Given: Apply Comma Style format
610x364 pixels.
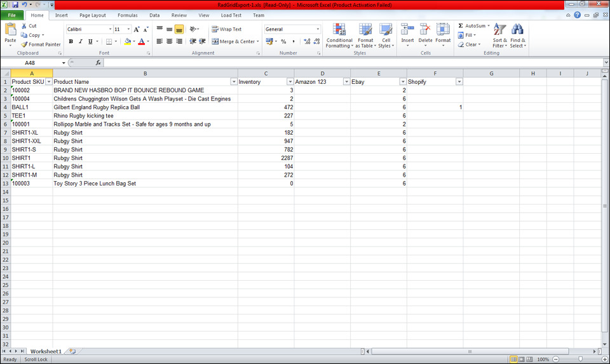Looking at the screenshot, I should tap(294, 41).
